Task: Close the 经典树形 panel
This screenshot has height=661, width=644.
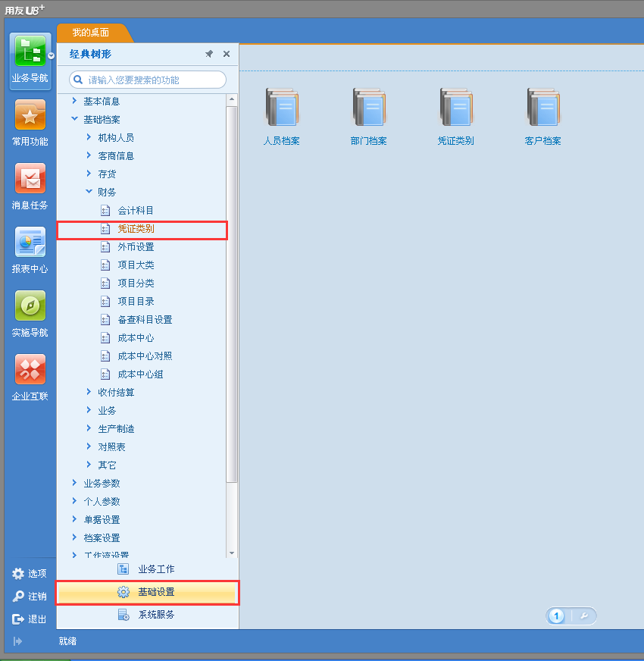Action: click(227, 55)
